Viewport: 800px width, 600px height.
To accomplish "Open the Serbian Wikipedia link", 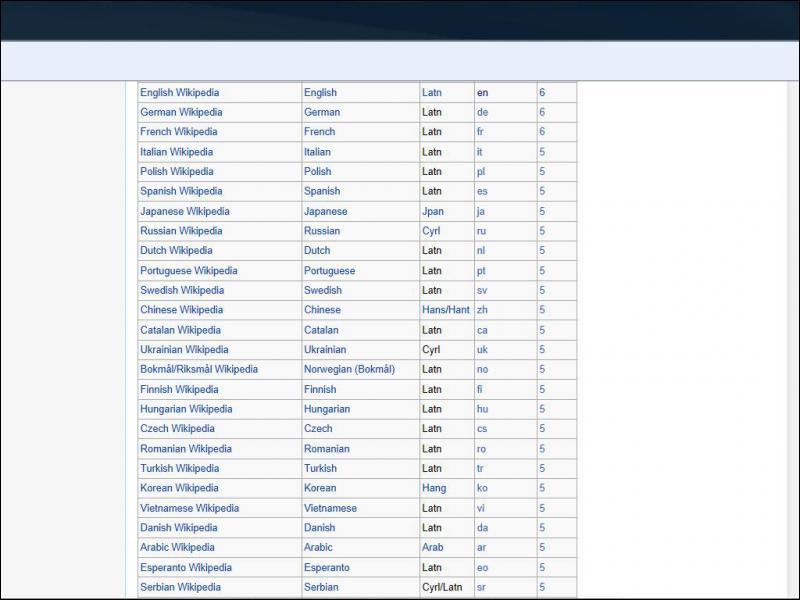I will click(x=181, y=587).
